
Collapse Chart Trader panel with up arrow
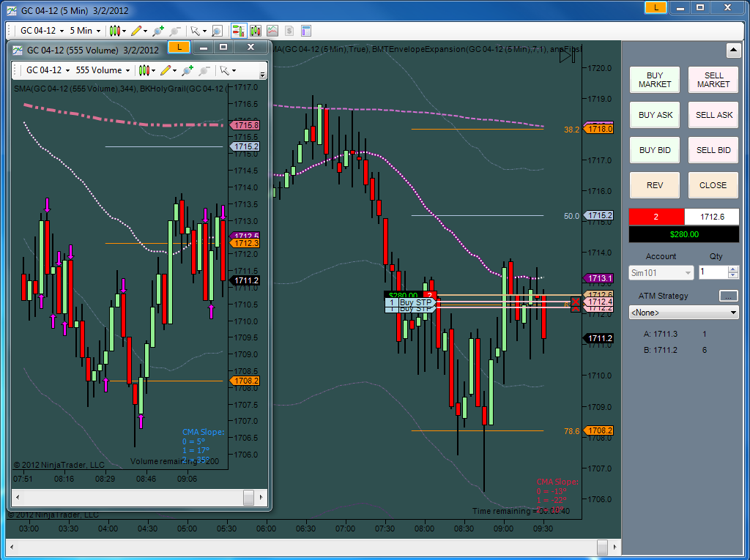click(733, 50)
